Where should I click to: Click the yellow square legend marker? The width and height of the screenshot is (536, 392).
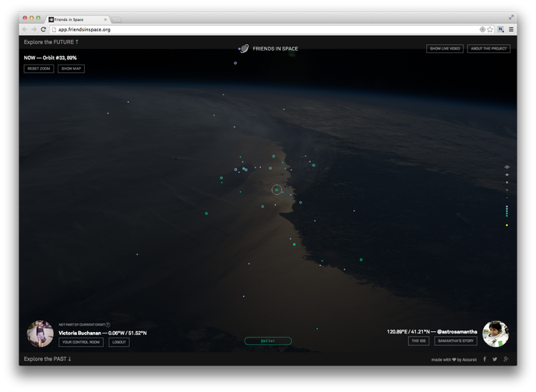click(507, 225)
